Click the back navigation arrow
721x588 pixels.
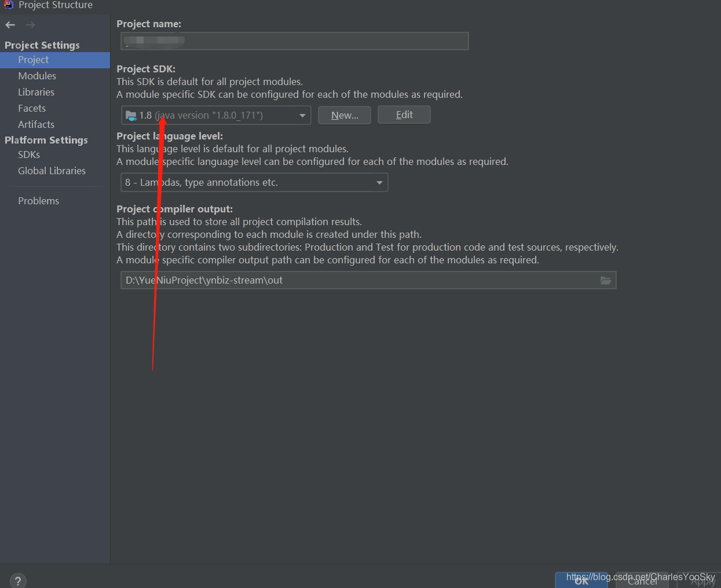[9, 25]
